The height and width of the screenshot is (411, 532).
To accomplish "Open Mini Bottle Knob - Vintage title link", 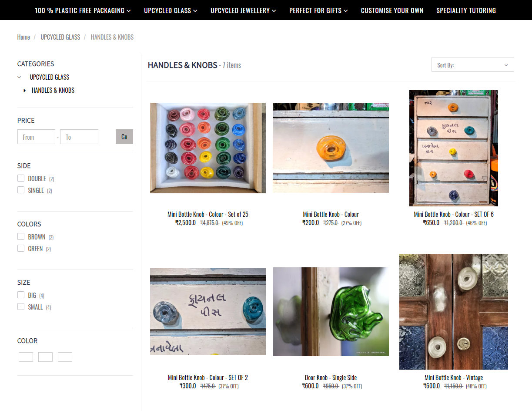I will click(x=454, y=377).
